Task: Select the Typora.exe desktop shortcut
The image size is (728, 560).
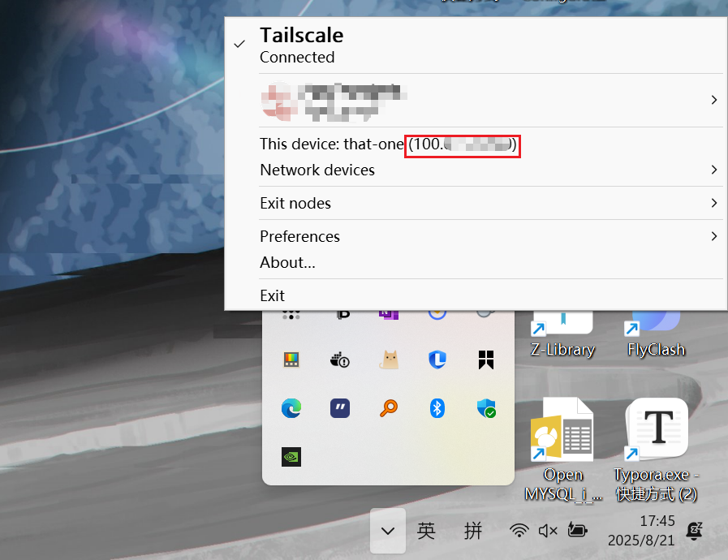Action: coord(657,450)
